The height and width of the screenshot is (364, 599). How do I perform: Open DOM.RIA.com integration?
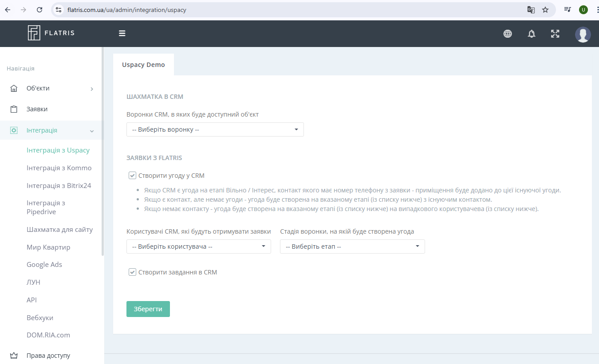48,335
